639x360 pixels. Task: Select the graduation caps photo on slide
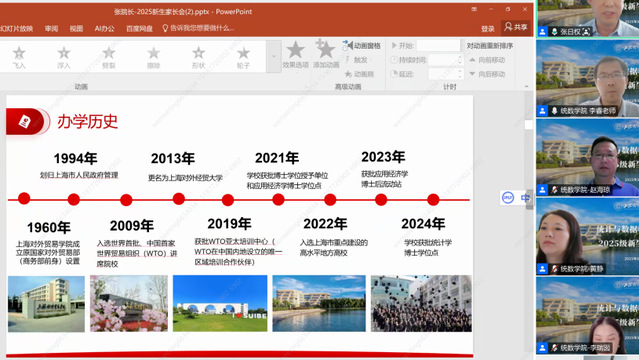coord(421,303)
